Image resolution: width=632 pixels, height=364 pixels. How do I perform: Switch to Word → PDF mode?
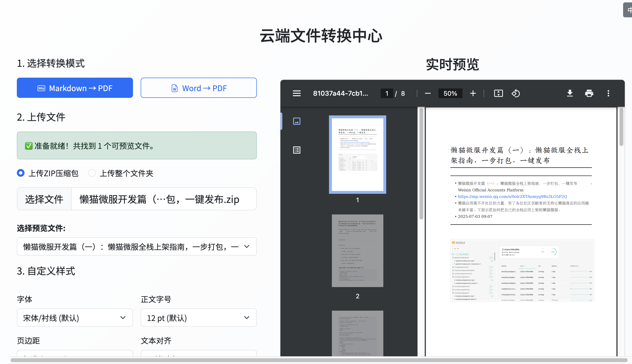198,88
